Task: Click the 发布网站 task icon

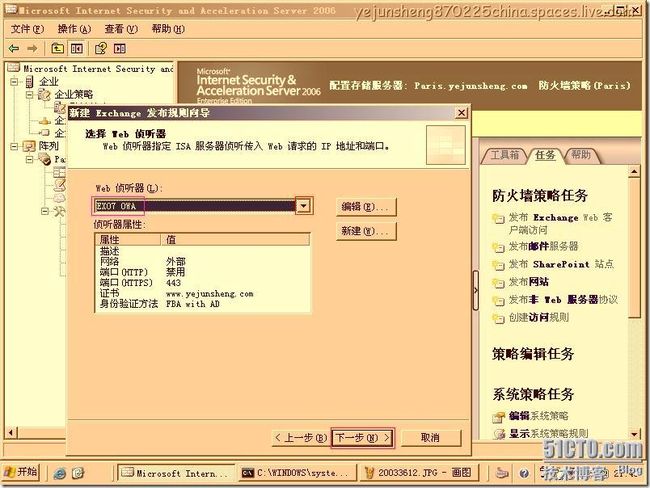Action: click(x=497, y=283)
